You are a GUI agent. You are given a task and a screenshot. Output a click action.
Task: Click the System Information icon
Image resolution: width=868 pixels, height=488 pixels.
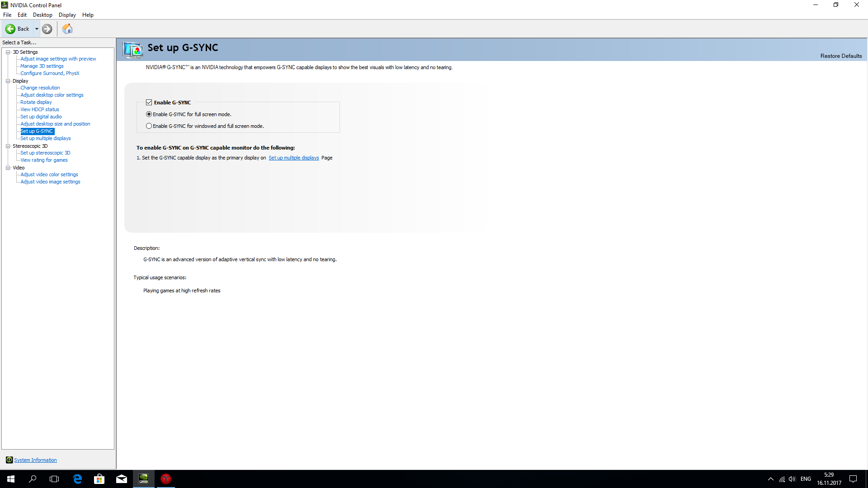coord(9,460)
